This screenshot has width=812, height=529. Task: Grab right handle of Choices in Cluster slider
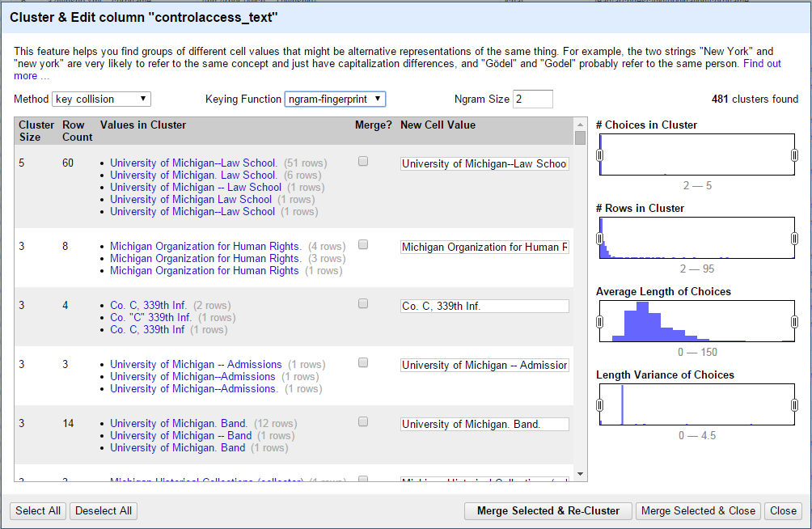794,155
